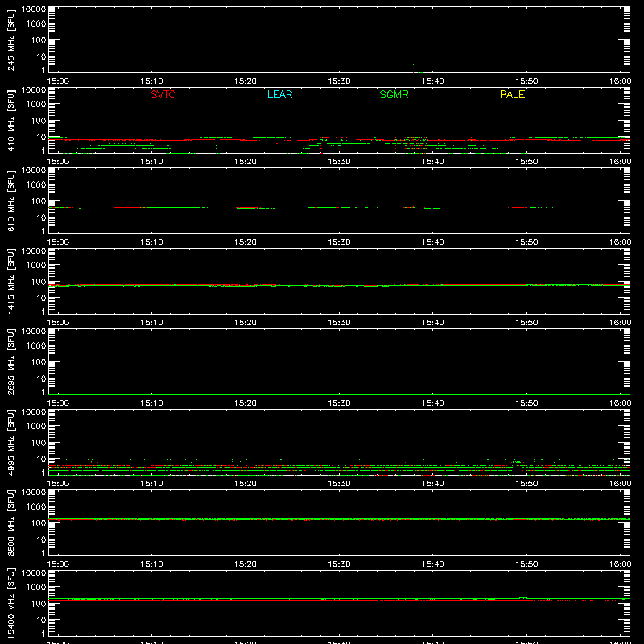Select the 15400 MHz [SFU] axis title
644x644 pixels.
click(x=10, y=603)
